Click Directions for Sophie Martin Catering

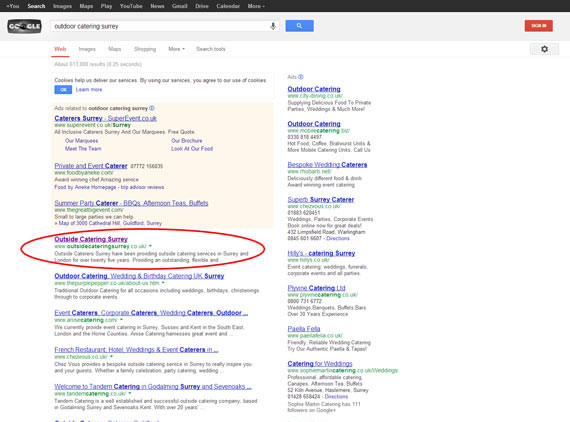point(336,397)
